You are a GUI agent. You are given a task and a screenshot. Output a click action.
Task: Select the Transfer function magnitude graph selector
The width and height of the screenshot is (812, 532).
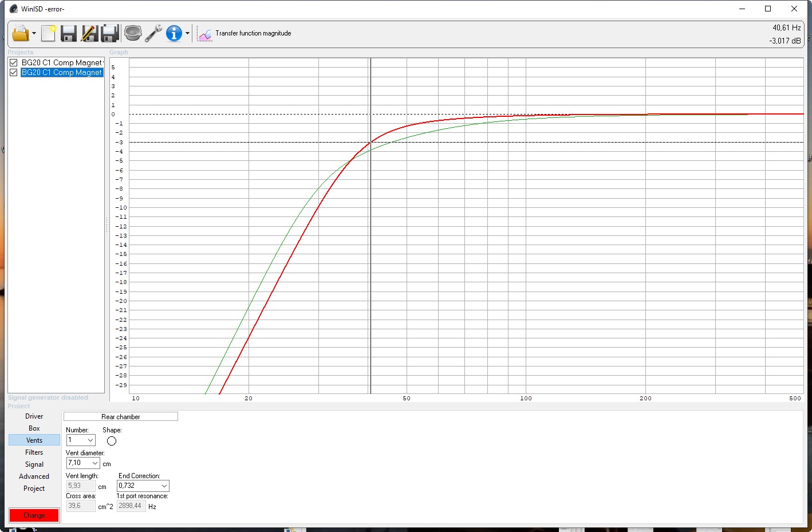pos(245,34)
